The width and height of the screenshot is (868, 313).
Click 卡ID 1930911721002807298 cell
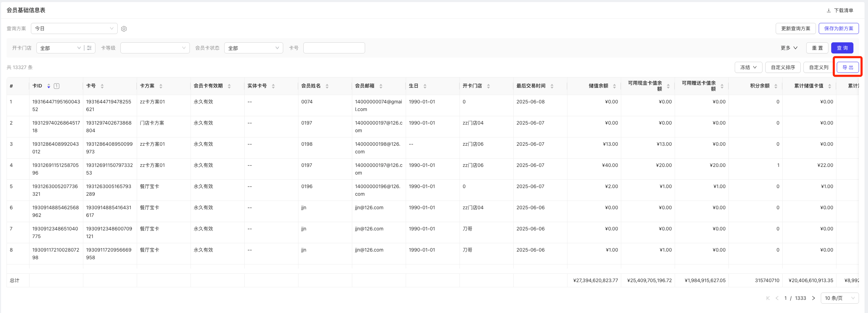coord(56,254)
